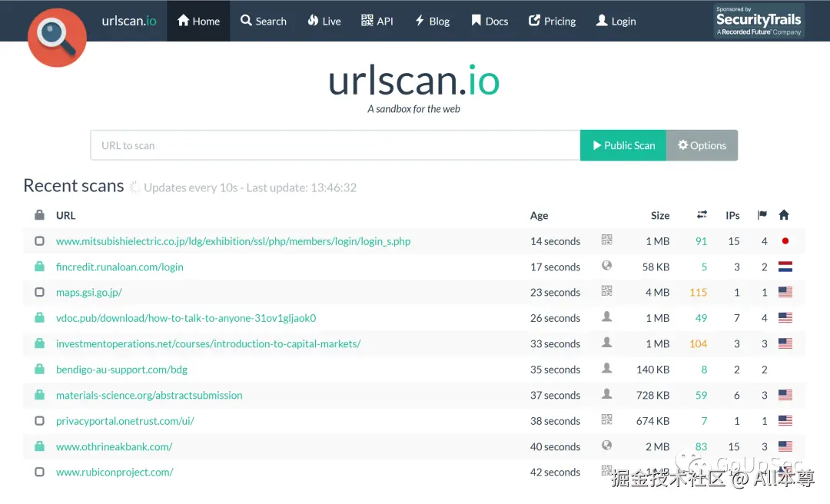This screenshot has width=830, height=504.
Task: Click the urlscan.io magnifying glass logo
Action: coord(57,38)
